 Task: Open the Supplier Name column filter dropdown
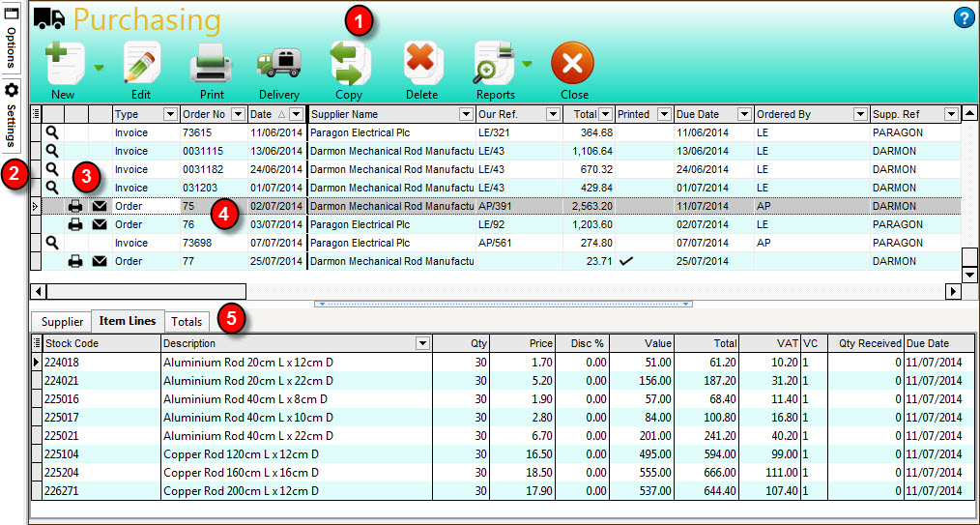[466, 114]
